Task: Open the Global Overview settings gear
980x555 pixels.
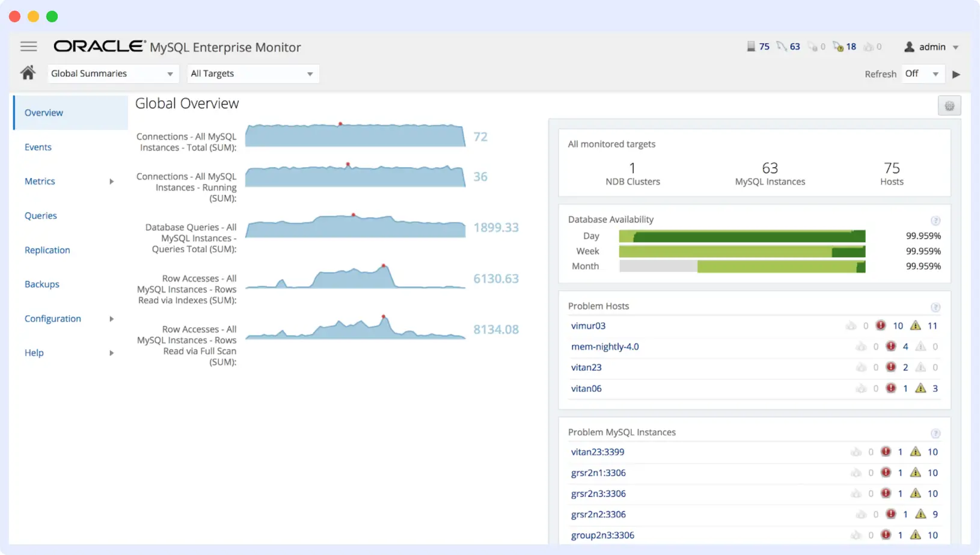Action: pos(949,105)
